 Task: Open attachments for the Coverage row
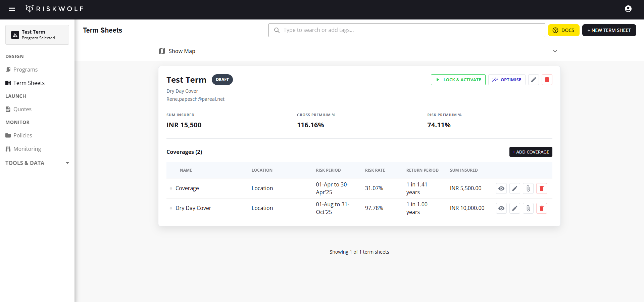point(528,188)
